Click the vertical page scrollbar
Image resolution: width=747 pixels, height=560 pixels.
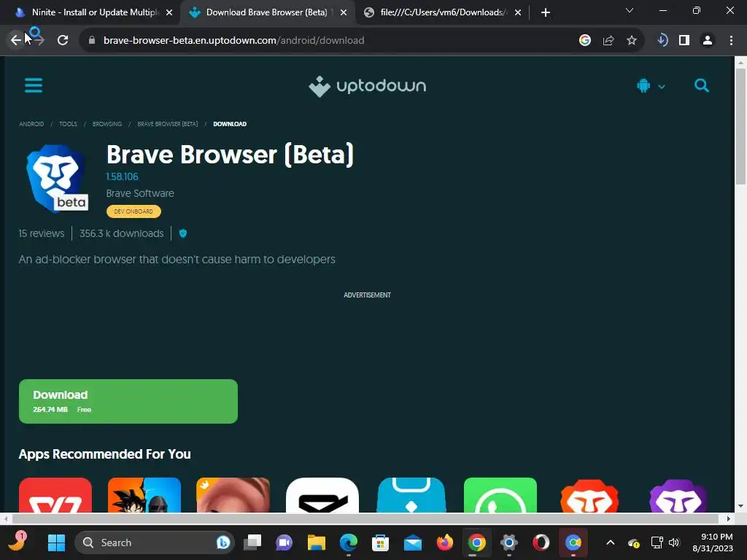click(740, 126)
